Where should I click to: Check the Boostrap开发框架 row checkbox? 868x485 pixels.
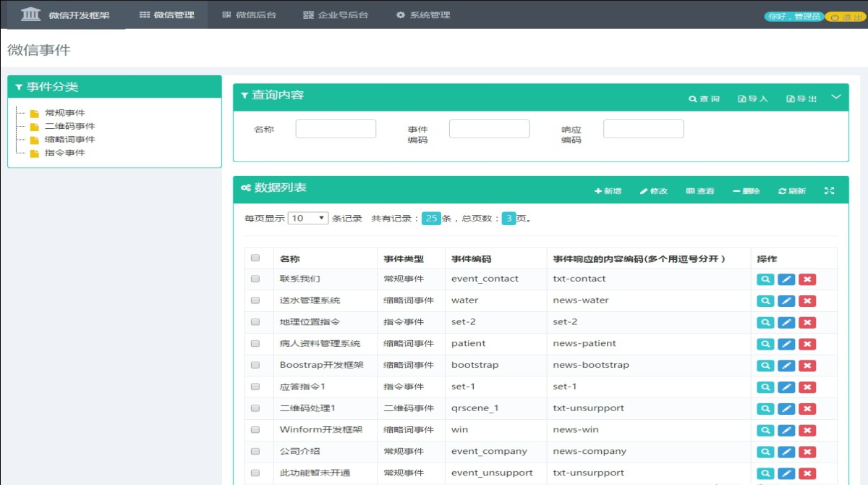(x=255, y=365)
